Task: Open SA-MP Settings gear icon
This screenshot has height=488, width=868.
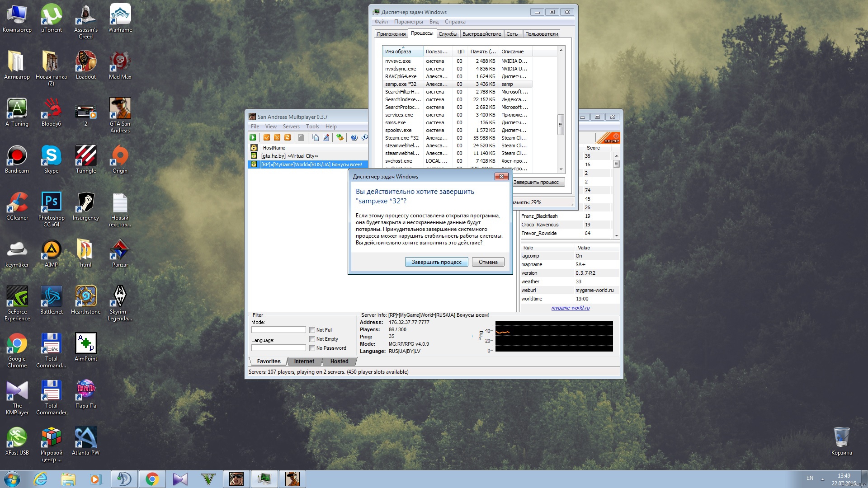Action: tap(340, 137)
